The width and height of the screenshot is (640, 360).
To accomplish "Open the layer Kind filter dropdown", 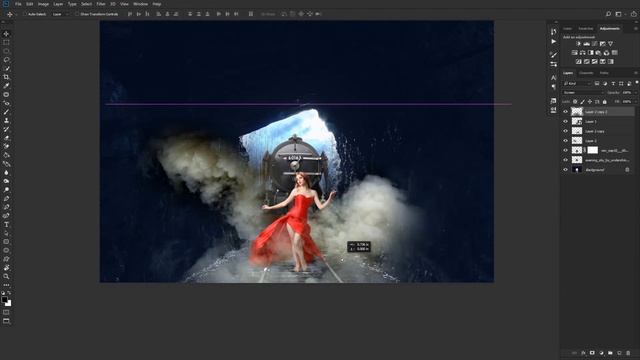I will (x=578, y=83).
